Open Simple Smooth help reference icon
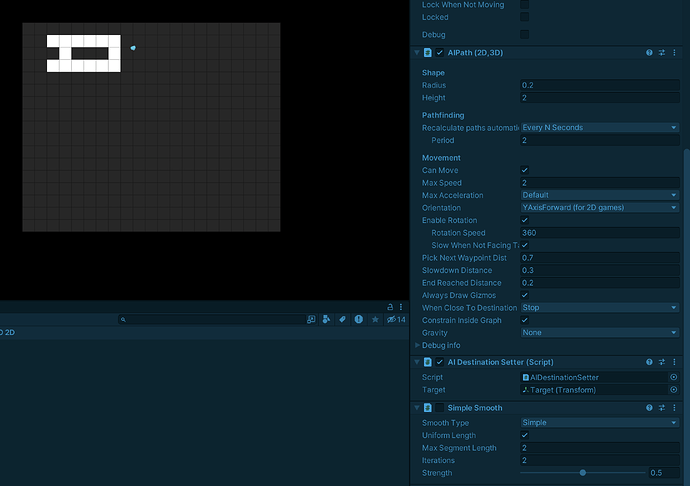Viewport: 690px width, 486px height. 649,408
